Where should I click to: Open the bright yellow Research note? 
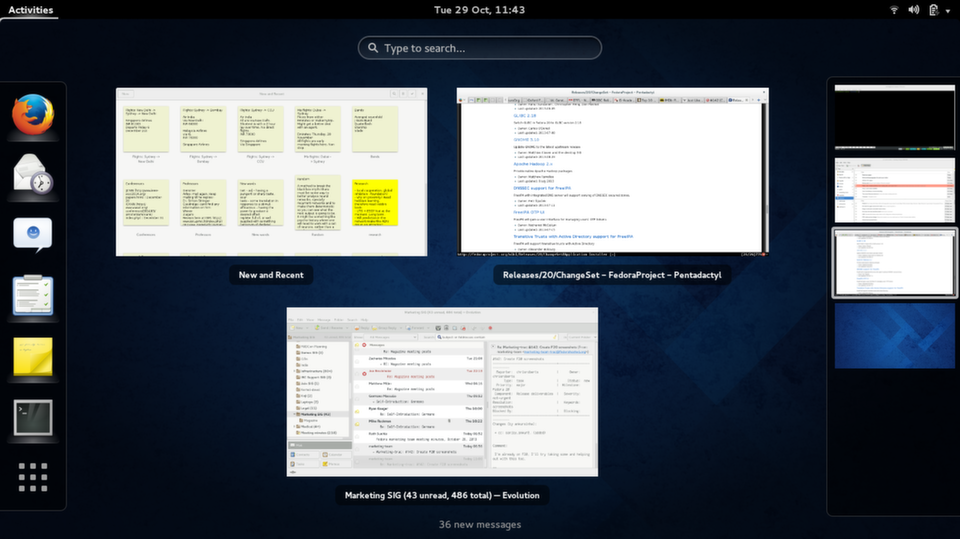pos(375,203)
